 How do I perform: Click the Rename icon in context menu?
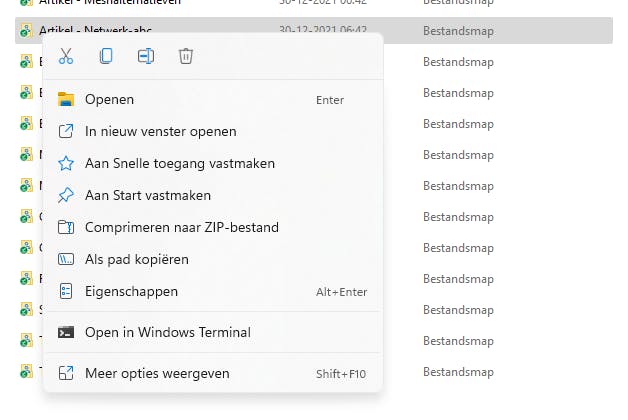pyautogui.click(x=146, y=56)
